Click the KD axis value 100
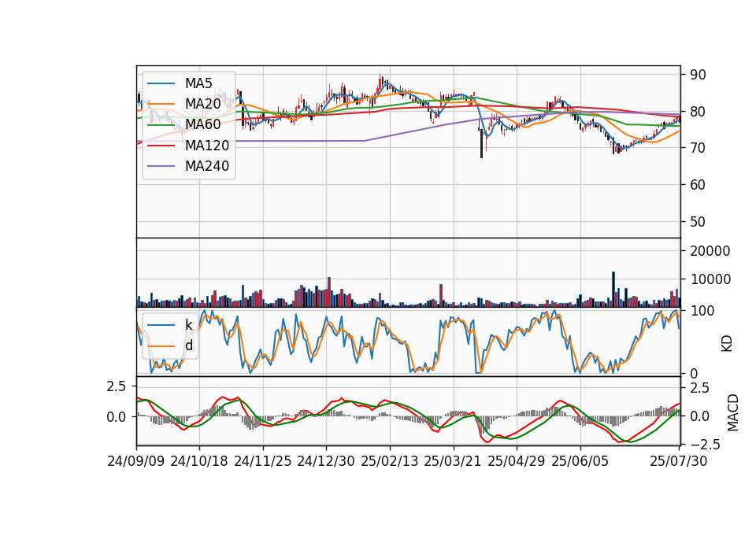Screen dimensions: 756x543 tap(702, 311)
